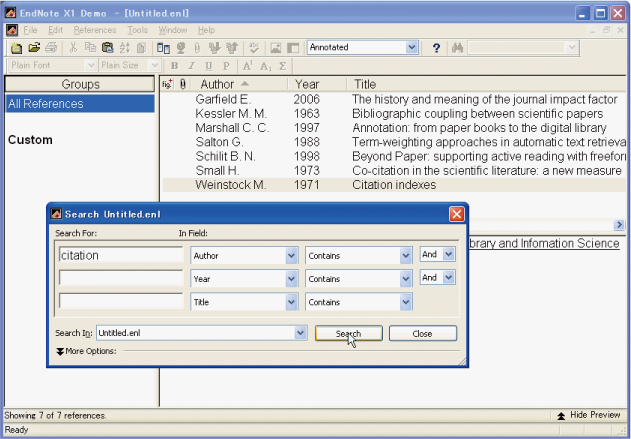Screen dimensions: 631x439
Task: Click the Import down-arrow icon
Action: tap(214, 48)
